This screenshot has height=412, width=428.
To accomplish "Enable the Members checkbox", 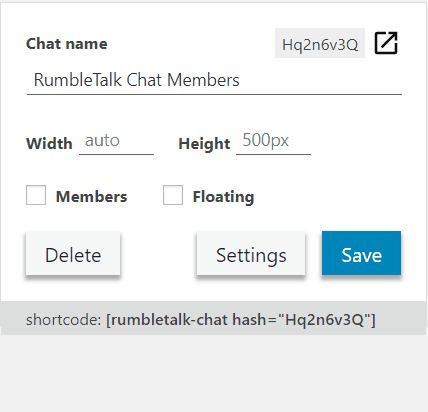I will coord(36,195).
